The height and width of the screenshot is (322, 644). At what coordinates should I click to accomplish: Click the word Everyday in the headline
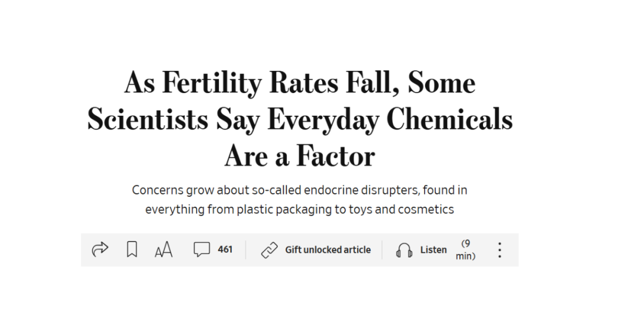[323, 120]
